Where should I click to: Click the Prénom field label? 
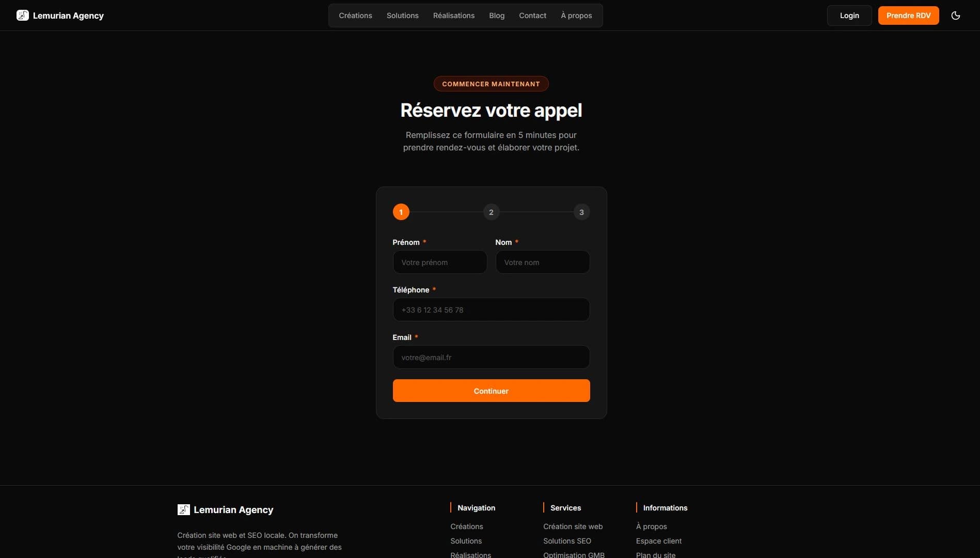pos(406,242)
